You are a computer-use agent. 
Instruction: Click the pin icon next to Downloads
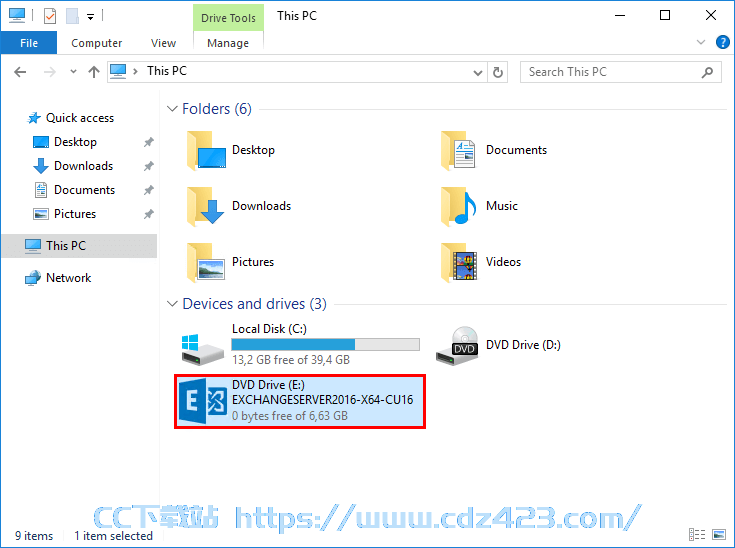coord(149,166)
